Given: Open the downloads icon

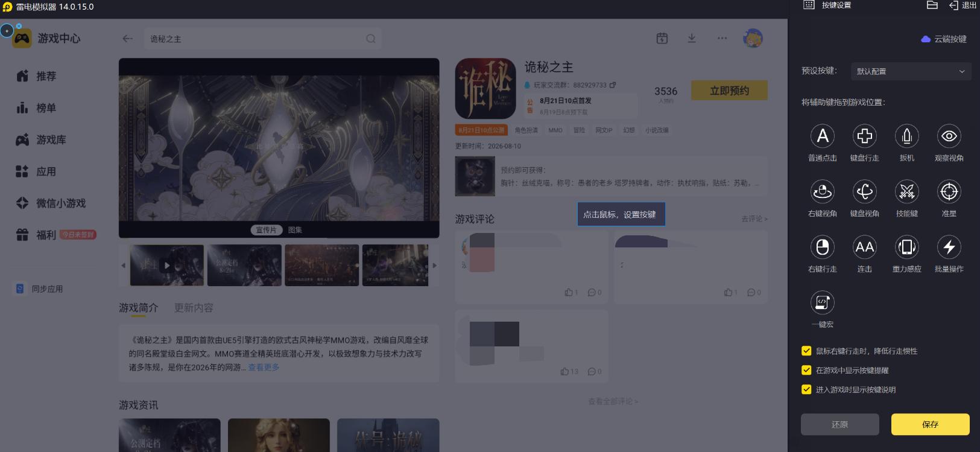Looking at the screenshot, I should (x=692, y=39).
